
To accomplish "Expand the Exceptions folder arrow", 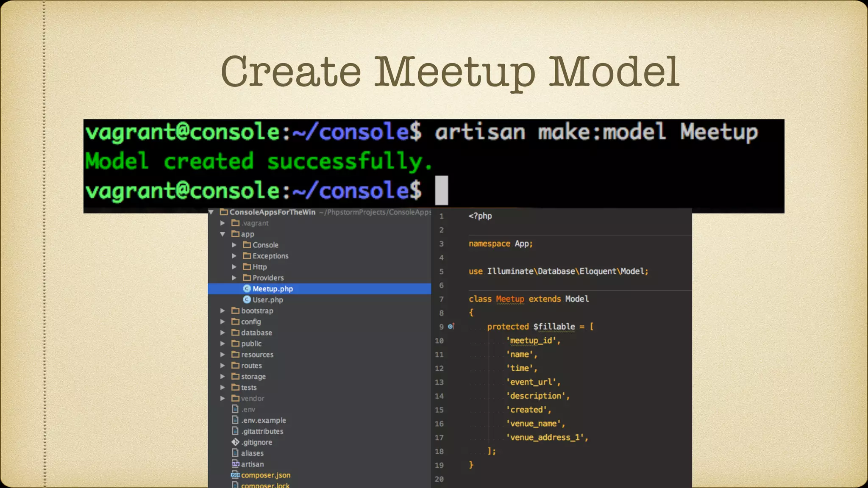I will pyautogui.click(x=234, y=256).
